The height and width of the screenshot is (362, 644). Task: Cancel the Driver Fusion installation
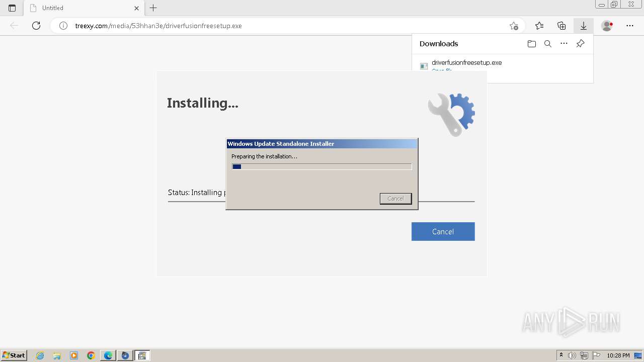pos(443,231)
